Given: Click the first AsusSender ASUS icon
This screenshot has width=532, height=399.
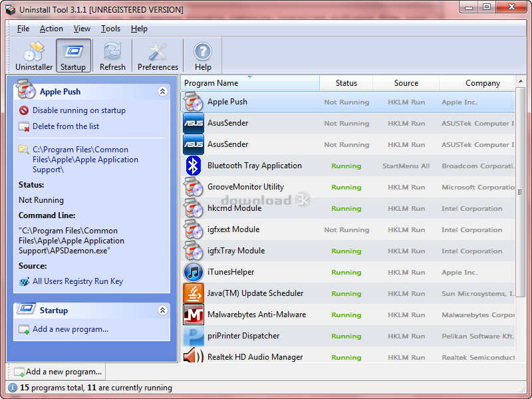Looking at the screenshot, I should (x=194, y=123).
